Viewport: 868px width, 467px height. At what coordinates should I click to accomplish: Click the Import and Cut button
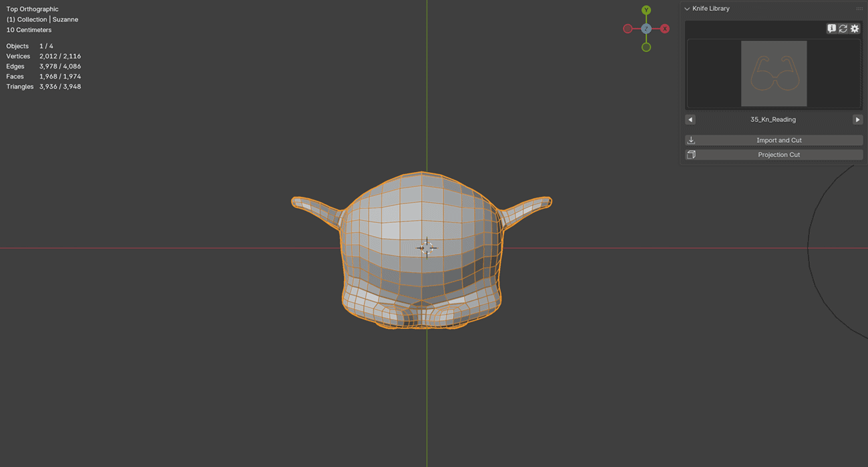pyautogui.click(x=774, y=140)
